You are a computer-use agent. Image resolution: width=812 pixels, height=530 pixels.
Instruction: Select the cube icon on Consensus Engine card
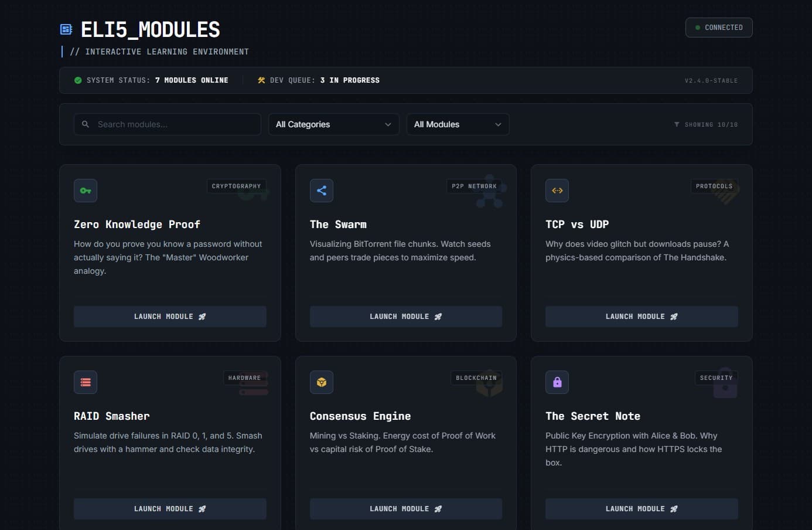(x=321, y=382)
